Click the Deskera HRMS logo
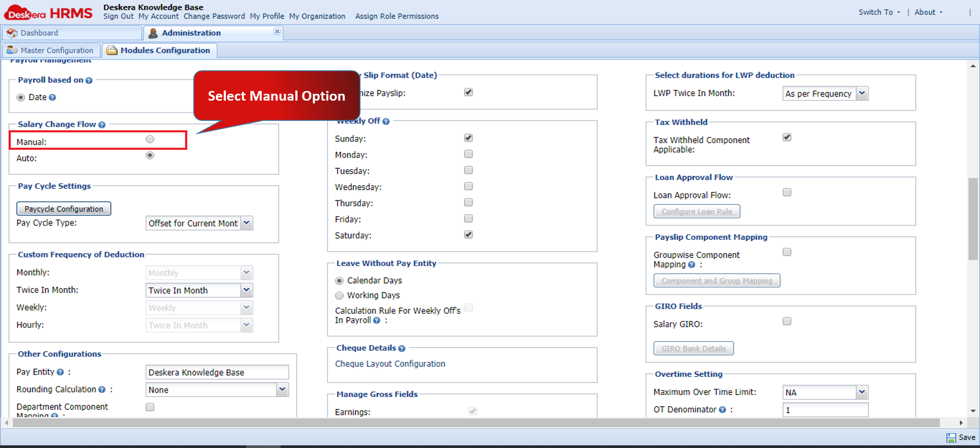The image size is (980, 448). (48, 12)
